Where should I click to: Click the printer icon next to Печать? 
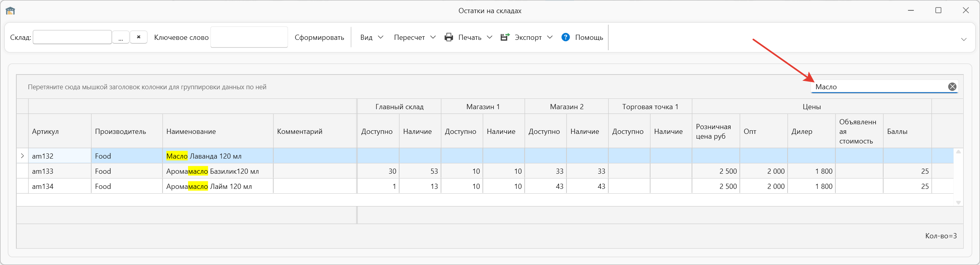point(449,37)
